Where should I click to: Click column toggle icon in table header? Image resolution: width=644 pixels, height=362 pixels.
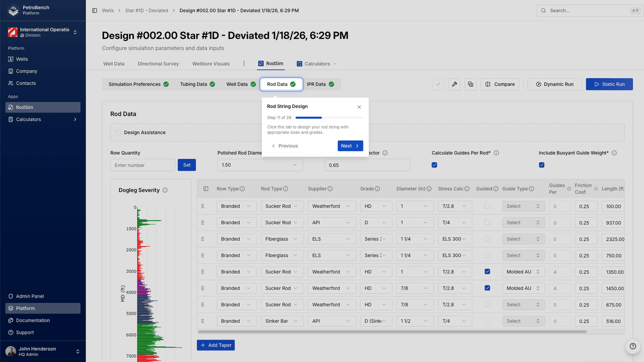point(206,189)
